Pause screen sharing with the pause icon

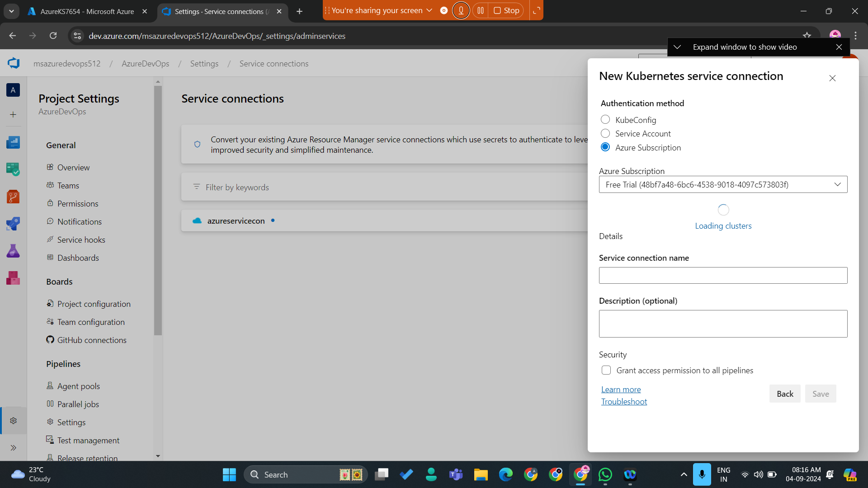[481, 10]
